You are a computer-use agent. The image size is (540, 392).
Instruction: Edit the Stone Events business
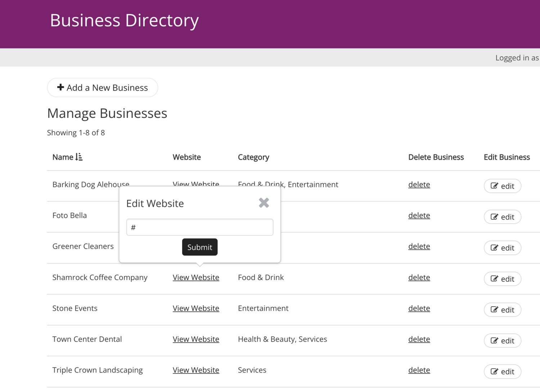[502, 310]
